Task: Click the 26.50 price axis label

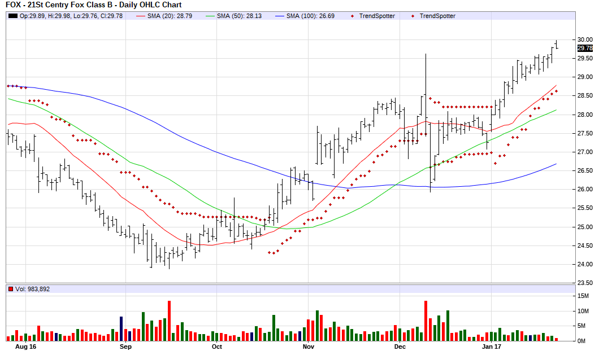Action: tap(585, 170)
